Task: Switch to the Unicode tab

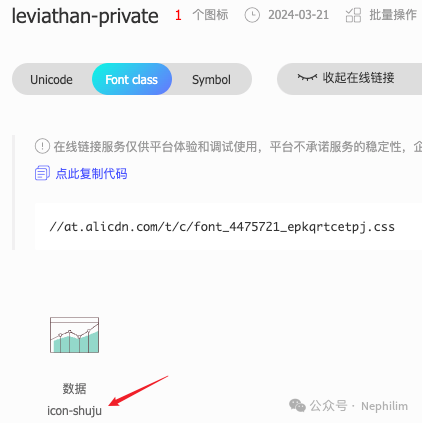Action: click(x=52, y=80)
